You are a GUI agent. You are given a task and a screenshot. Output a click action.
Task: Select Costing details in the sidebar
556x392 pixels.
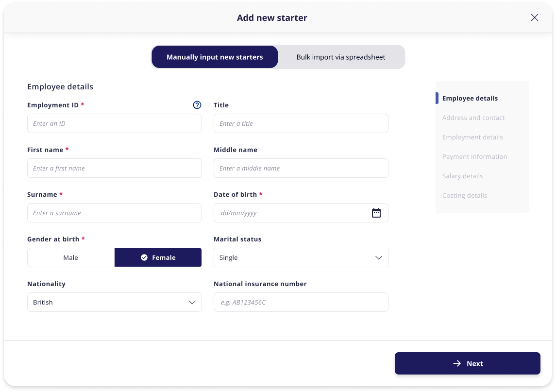(465, 196)
